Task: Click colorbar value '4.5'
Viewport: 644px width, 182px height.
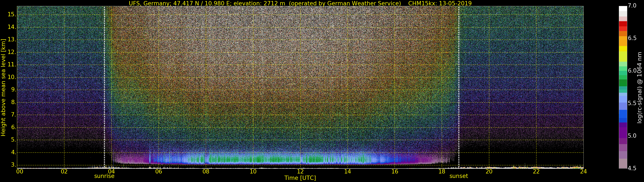Action: (x=632, y=168)
